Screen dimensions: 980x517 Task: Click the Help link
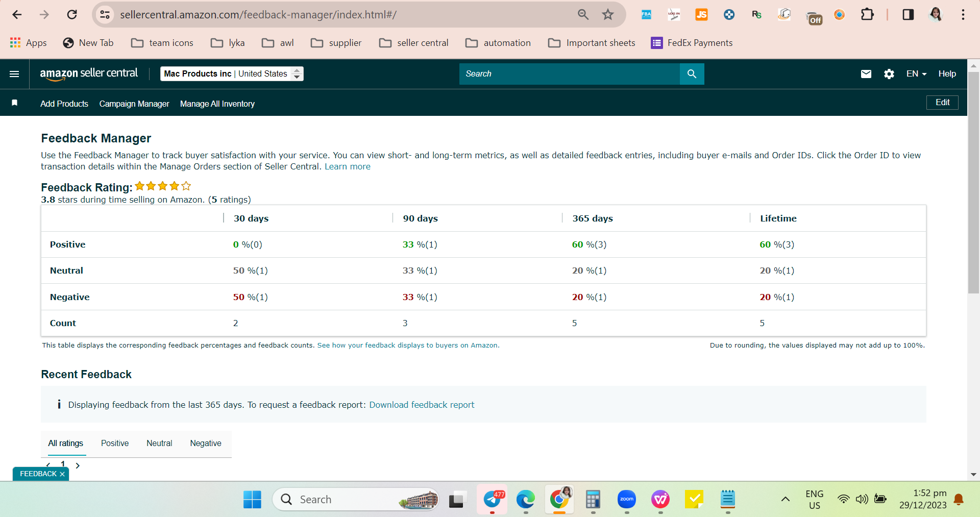[x=947, y=74]
